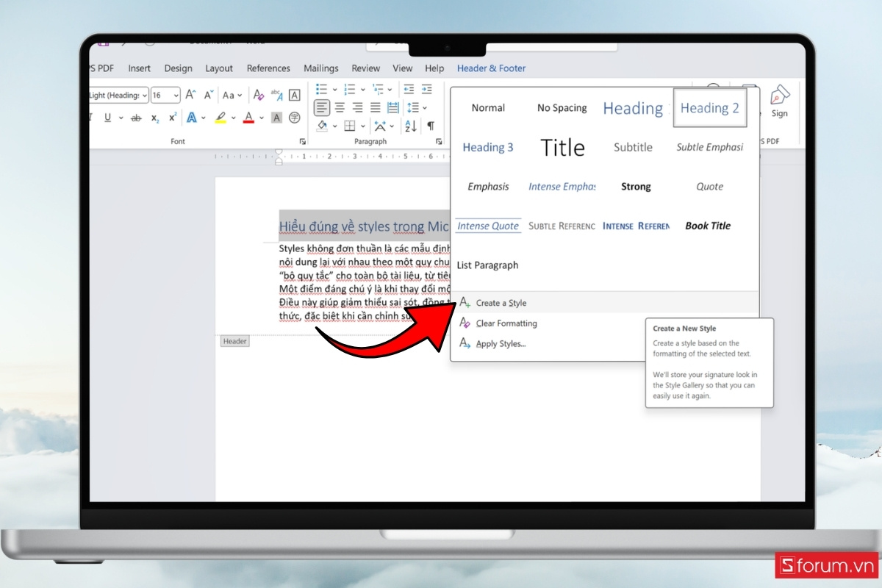882x588 pixels.
Task: Underline the selected text
Action: click(108, 118)
